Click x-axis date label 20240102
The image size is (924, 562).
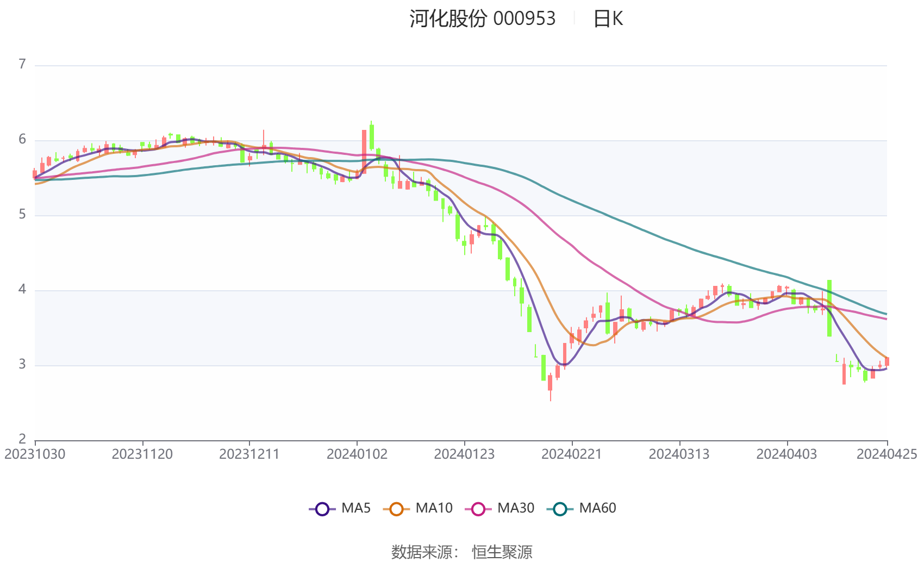tap(357, 454)
